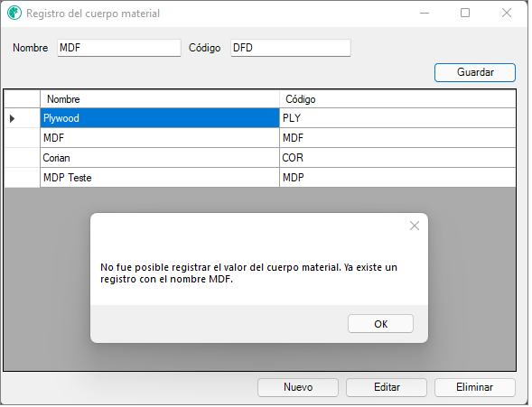Click the Editar button
Viewport: 532px width, 407px height.
coord(388,389)
